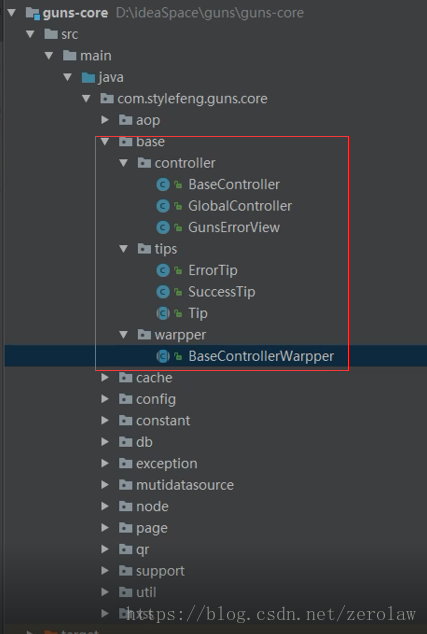Collapse the java folder arrow
Screen dimensions: 427x634
tap(68, 77)
